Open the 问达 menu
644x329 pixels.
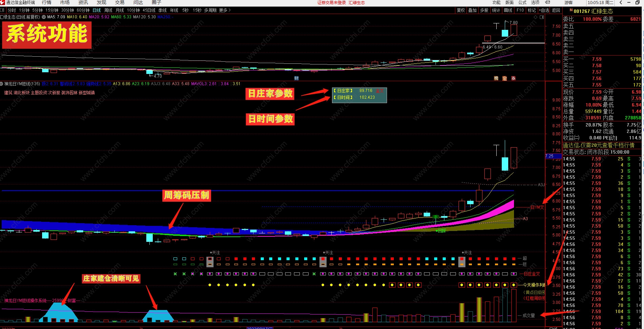[x=138, y=3]
